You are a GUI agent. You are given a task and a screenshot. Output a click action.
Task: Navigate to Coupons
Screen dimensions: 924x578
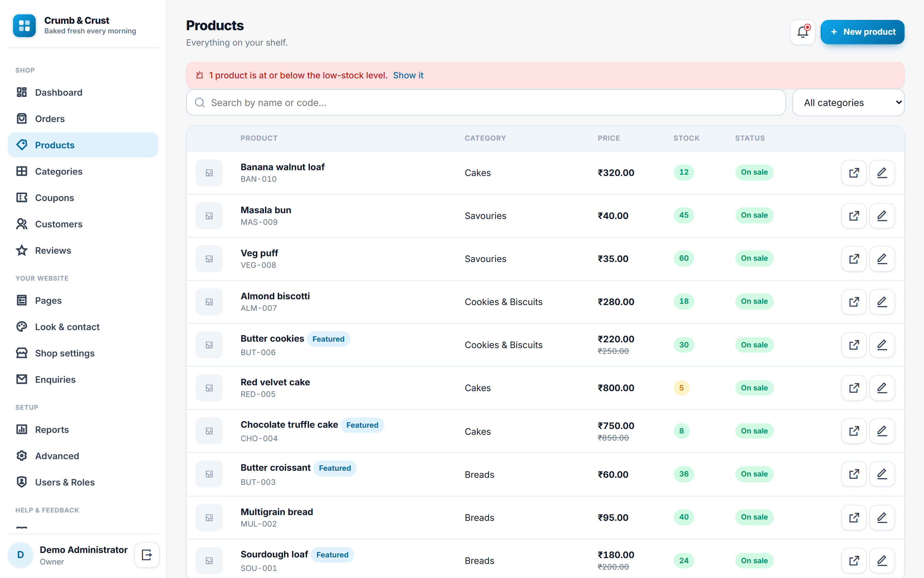tap(83, 197)
